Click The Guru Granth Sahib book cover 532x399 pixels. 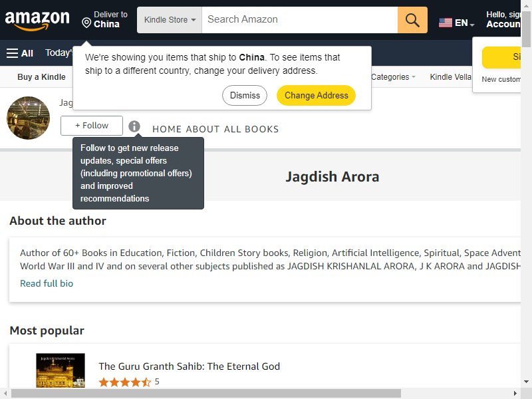point(61,370)
